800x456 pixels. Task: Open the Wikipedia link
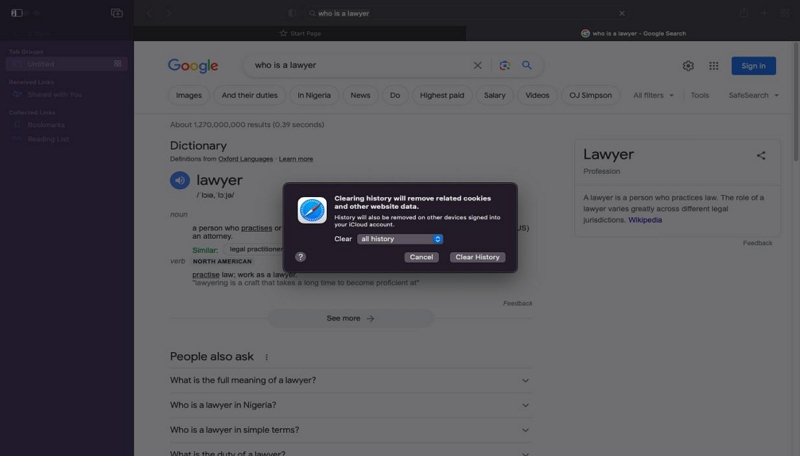tap(645, 220)
